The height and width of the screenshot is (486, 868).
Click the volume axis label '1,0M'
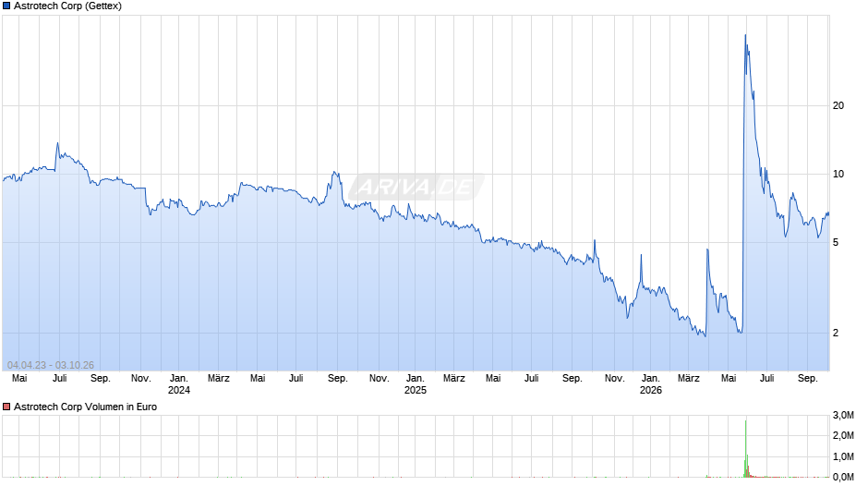(x=843, y=456)
